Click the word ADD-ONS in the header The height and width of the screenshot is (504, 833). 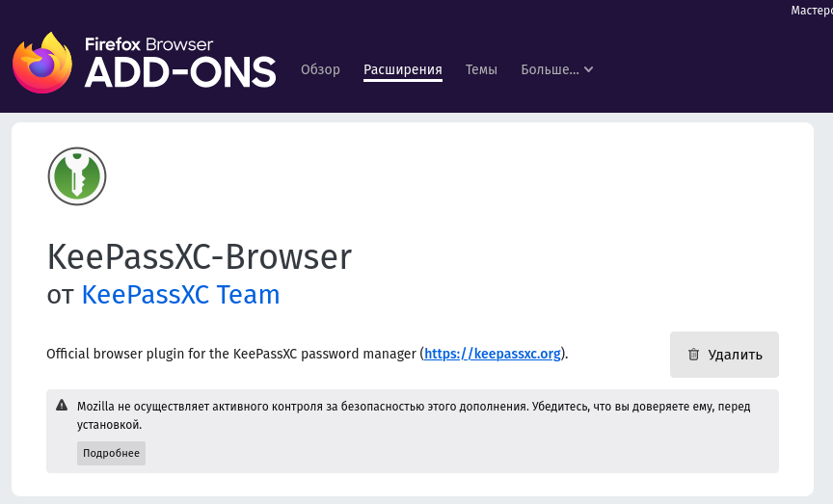point(180,71)
